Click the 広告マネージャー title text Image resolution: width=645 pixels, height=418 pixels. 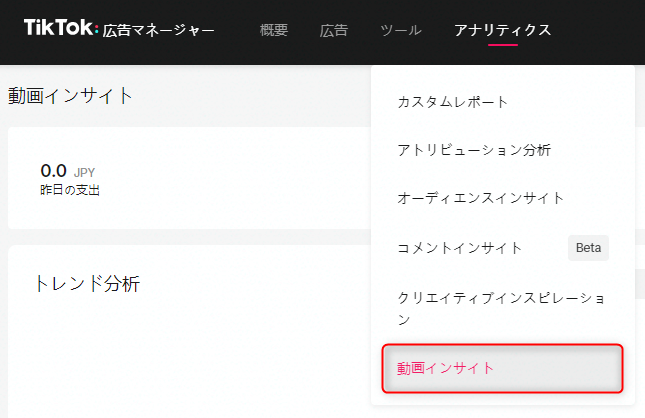tap(158, 30)
